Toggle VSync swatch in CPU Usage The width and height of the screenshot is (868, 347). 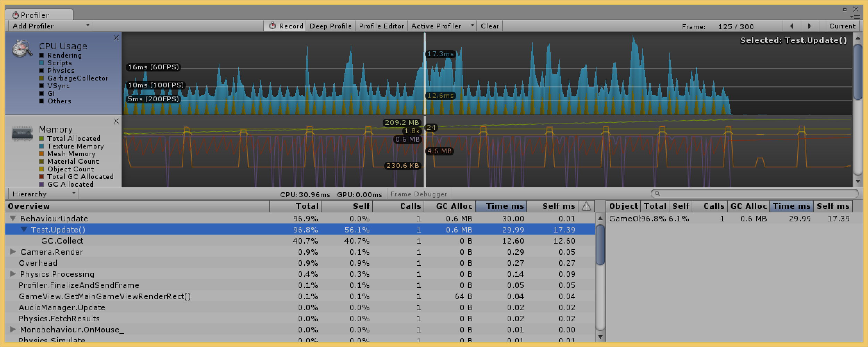tap(41, 86)
